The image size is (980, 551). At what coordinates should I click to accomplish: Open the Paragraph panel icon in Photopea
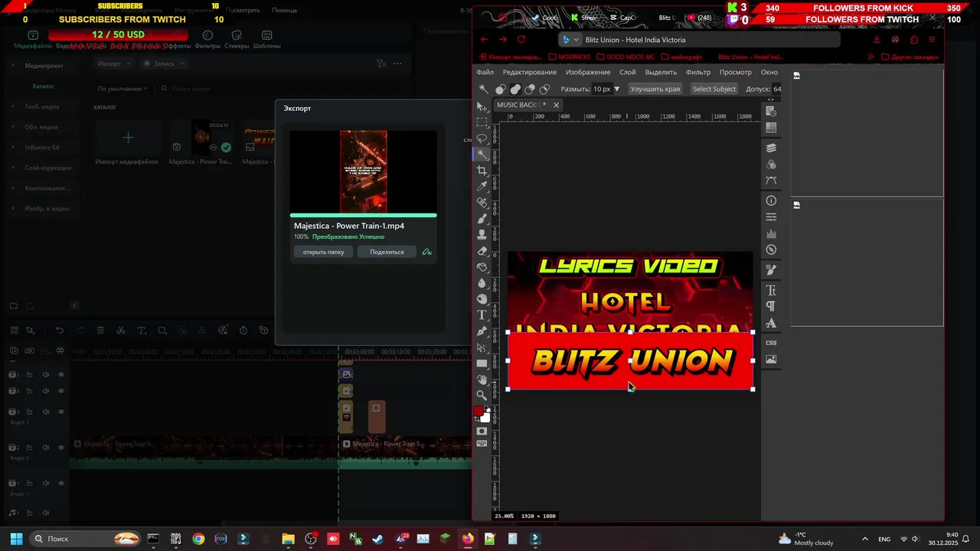(x=771, y=306)
